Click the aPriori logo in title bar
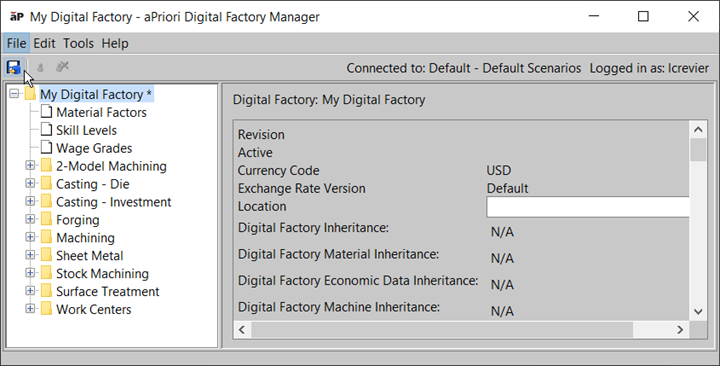Viewport: 720px width, 366px height. point(17,17)
